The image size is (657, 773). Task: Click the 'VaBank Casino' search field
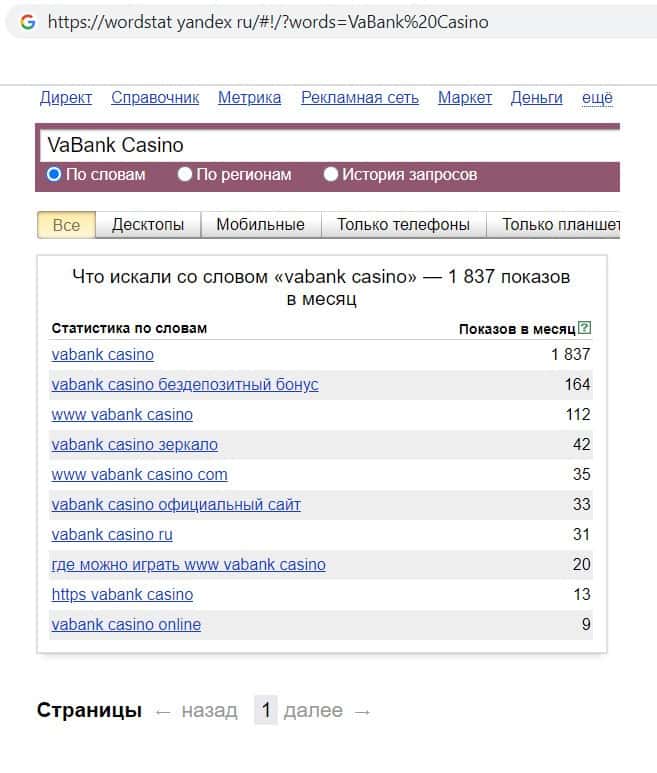(x=330, y=145)
